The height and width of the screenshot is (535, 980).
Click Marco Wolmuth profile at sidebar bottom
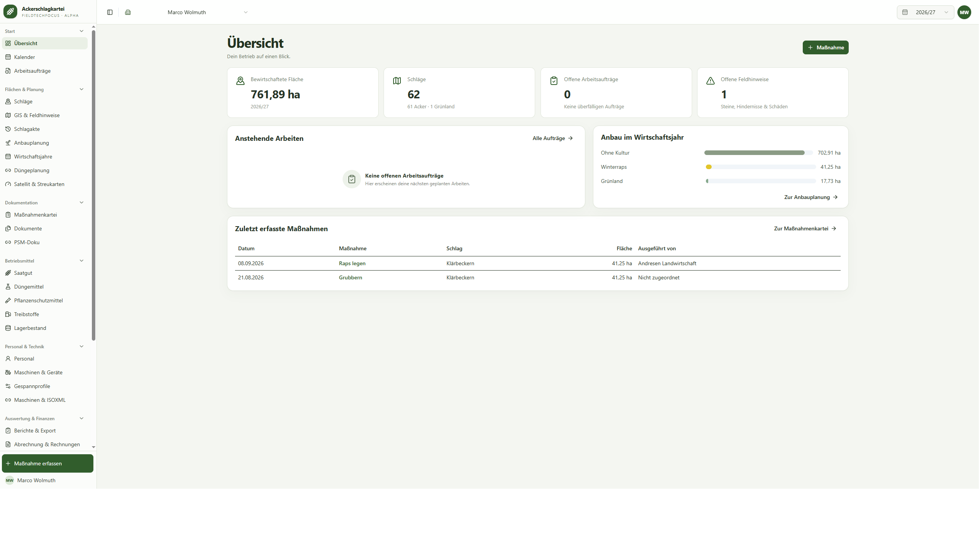coord(47,480)
